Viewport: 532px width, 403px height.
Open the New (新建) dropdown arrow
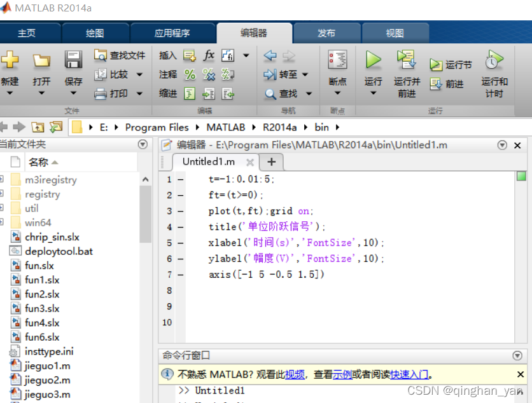pos(10,93)
